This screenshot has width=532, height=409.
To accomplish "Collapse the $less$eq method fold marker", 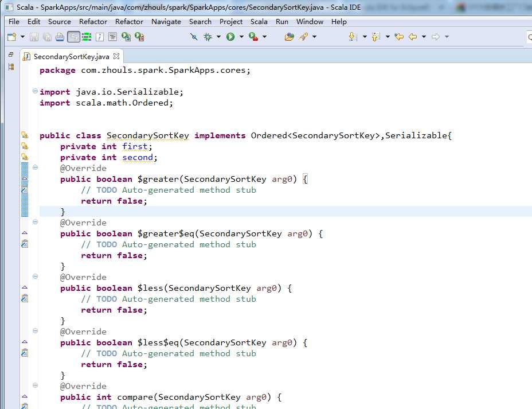I will coord(35,330).
